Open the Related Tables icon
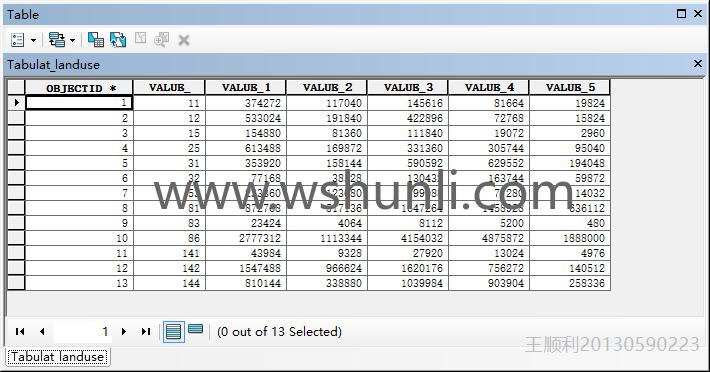This screenshot has height=372, width=710. [x=57, y=40]
